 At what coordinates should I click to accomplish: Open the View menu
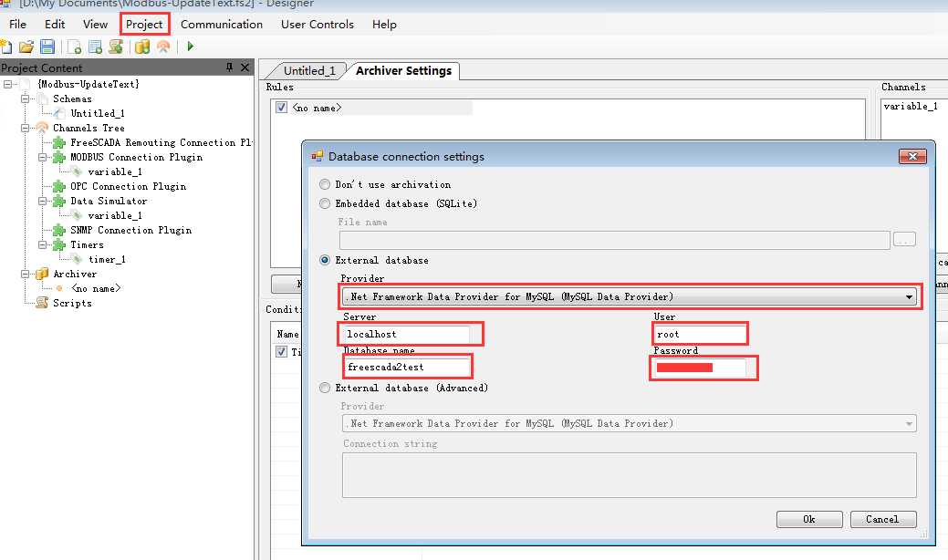click(x=95, y=24)
